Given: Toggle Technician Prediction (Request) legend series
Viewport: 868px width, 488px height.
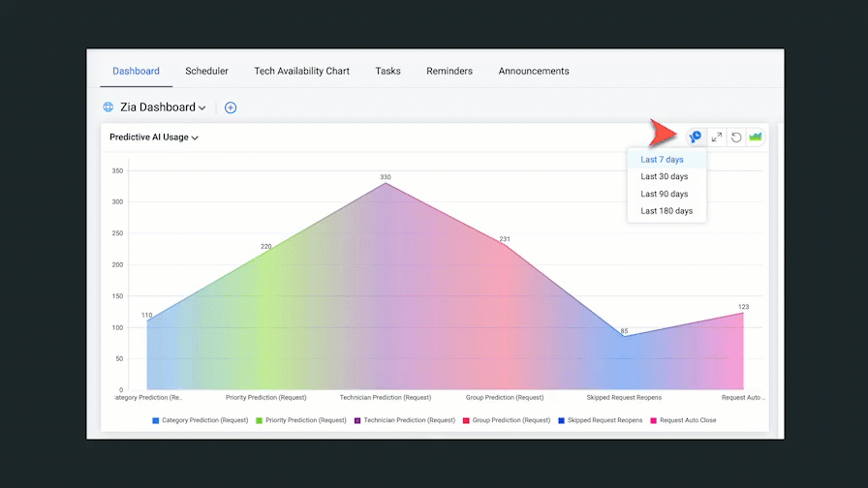Looking at the screenshot, I should point(405,420).
